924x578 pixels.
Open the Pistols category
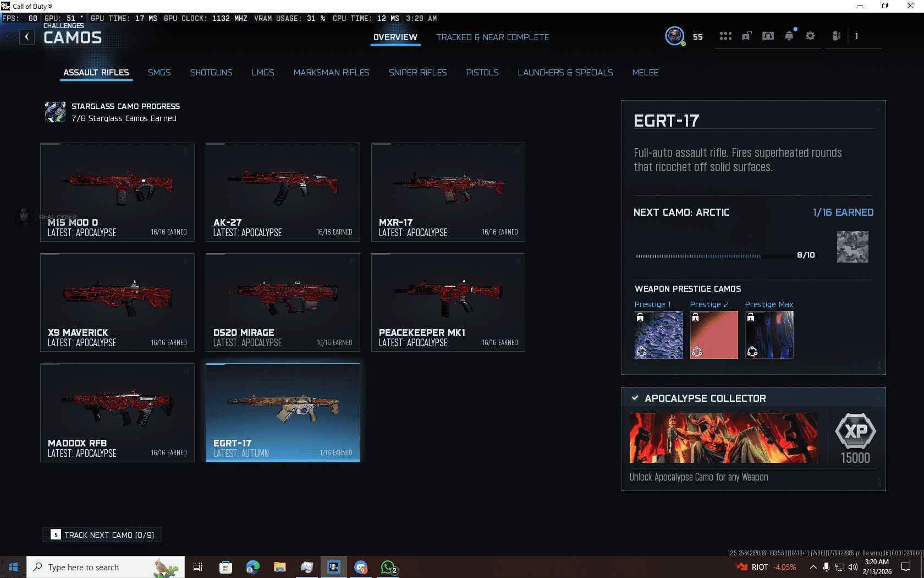pos(482,72)
